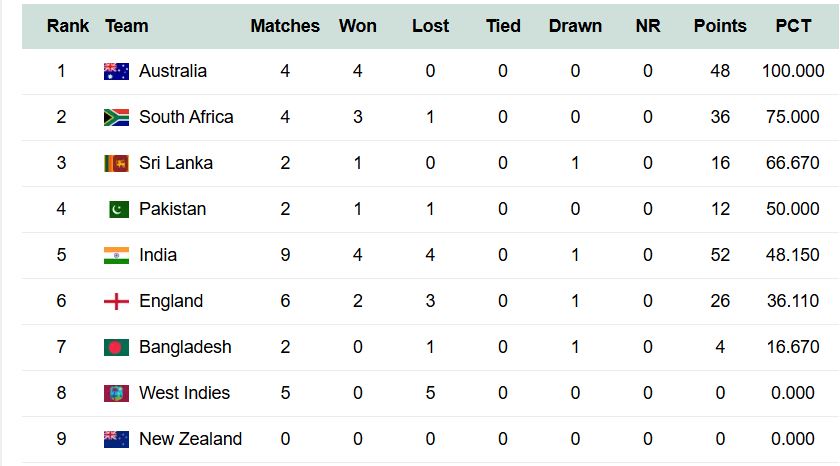
Task: Click the Matches column header
Action: point(285,25)
